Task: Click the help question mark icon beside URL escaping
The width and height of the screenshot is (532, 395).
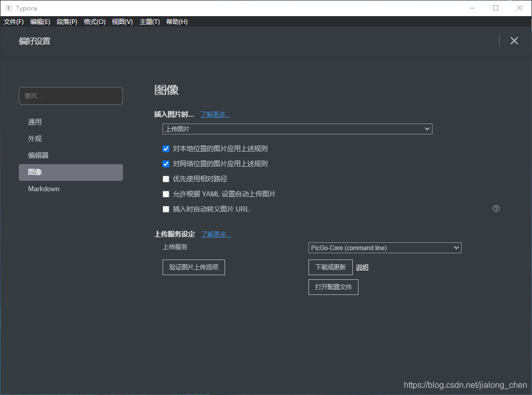Action: (x=496, y=208)
